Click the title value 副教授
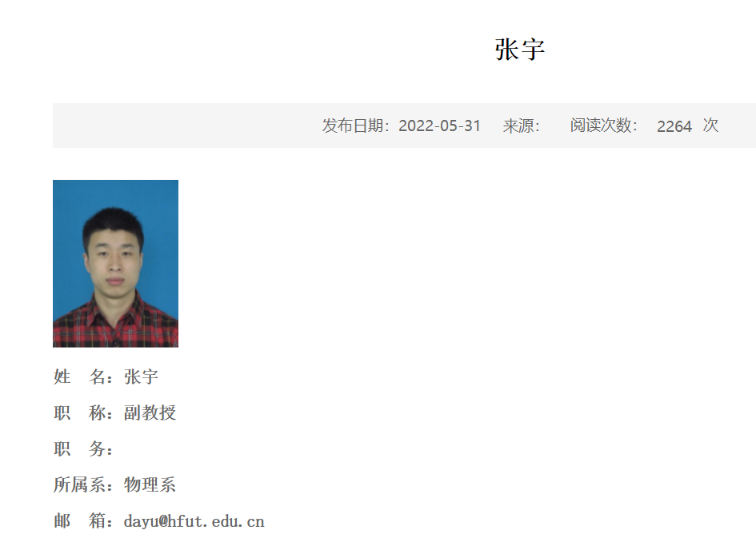Viewport: 756px width, 546px height. tap(150, 413)
